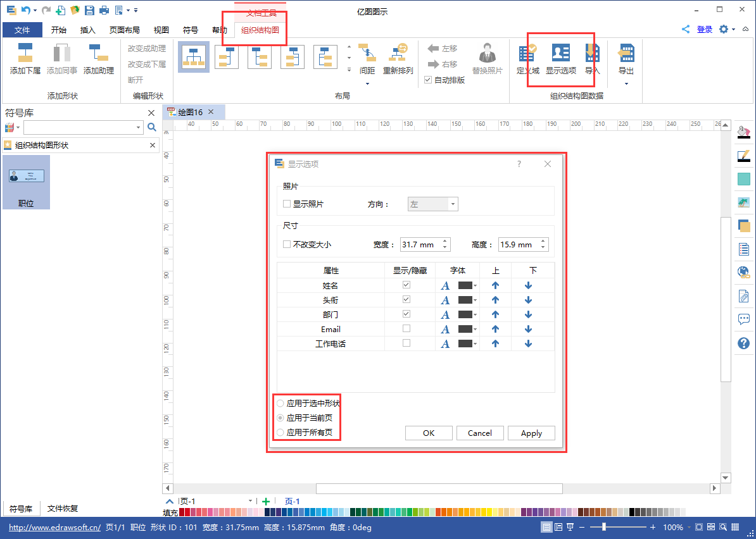Screen dimensions: 756x539
Task: Move 部门 attribute down with arrow
Action: click(529, 314)
